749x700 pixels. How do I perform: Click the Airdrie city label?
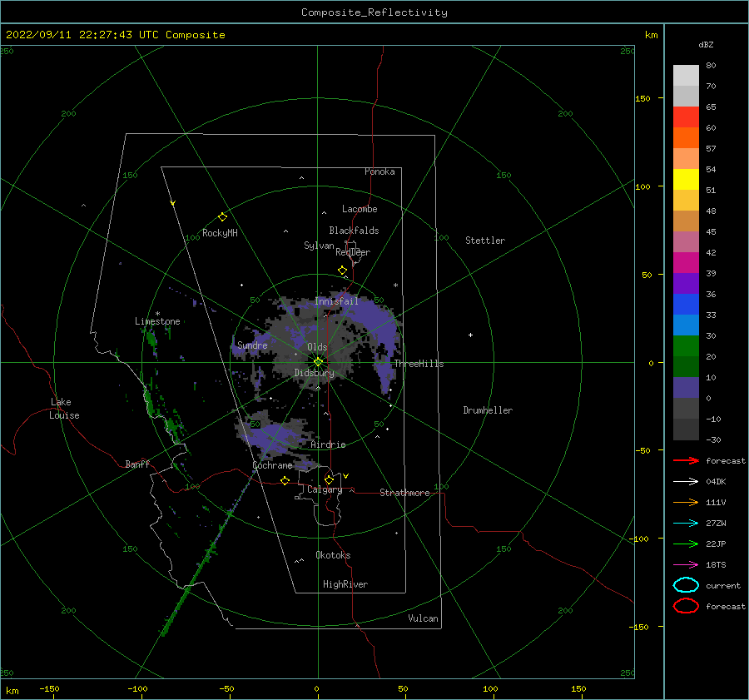tap(328, 444)
